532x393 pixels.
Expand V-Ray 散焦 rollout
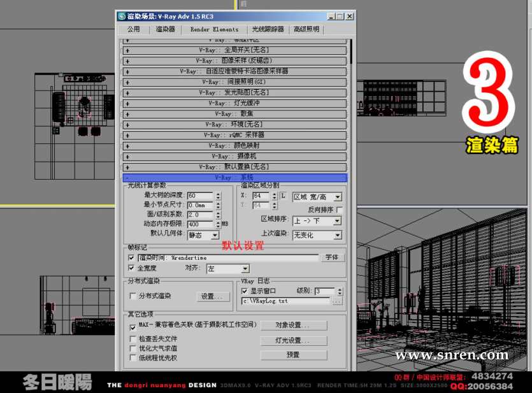[x=234, y=114]
